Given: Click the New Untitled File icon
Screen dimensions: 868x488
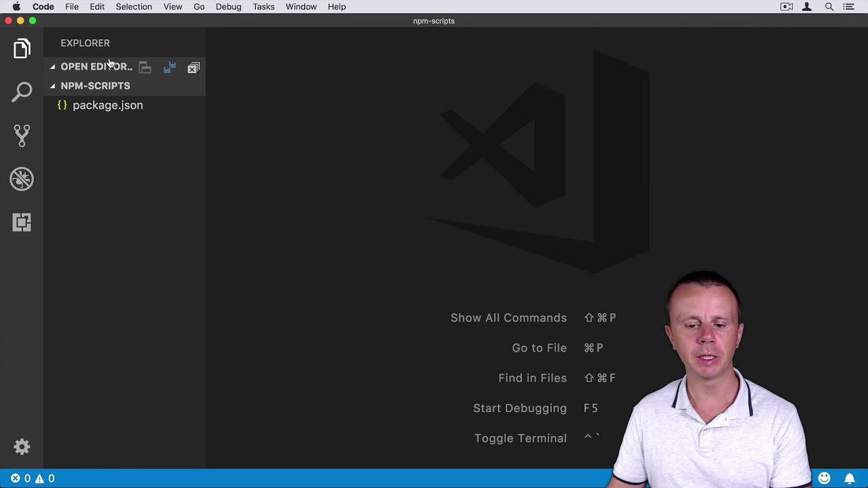Looking at the screenshot, I should point(145,67).
